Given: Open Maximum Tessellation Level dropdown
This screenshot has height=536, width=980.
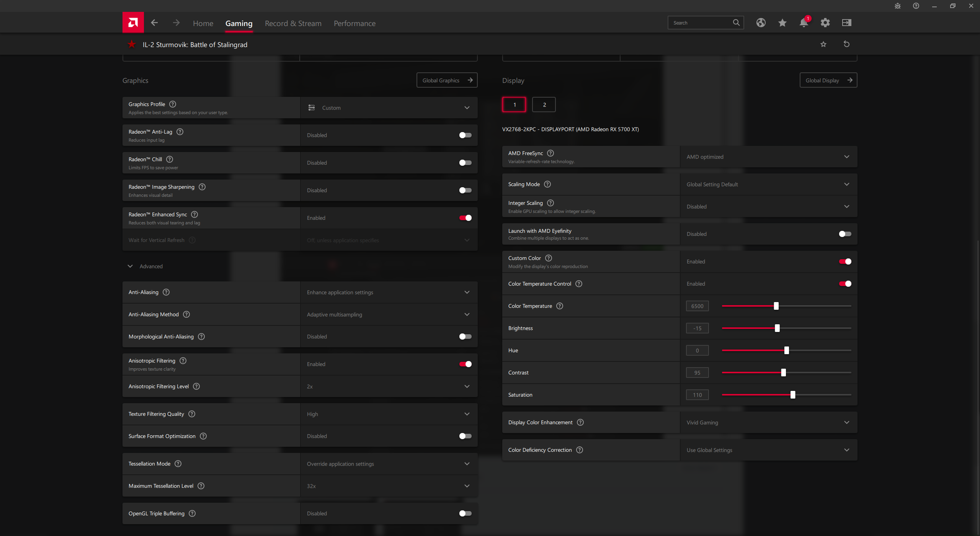Looking at the screenshot, I should pos(389,486).
